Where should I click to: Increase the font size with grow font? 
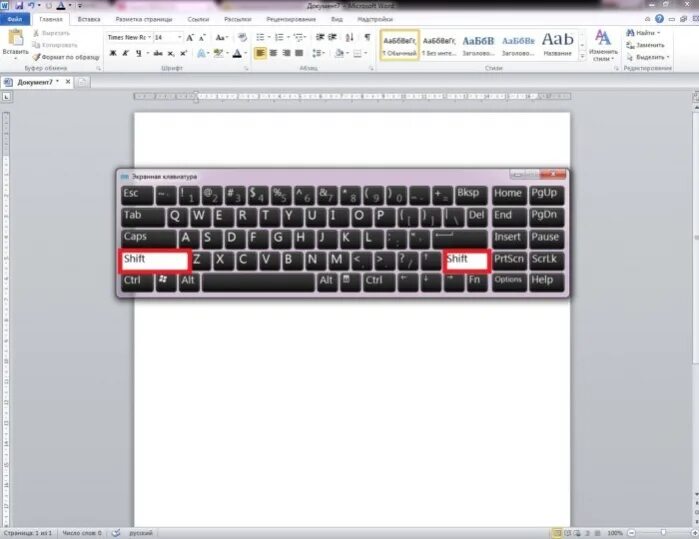pyautogui.click(x=190, y=37)
